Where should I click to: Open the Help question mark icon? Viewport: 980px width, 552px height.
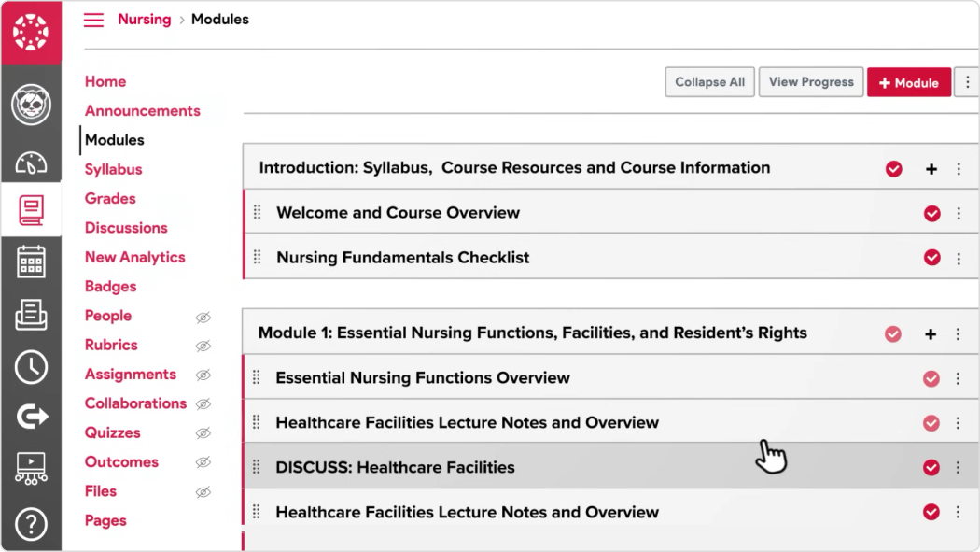click(31, 524)
